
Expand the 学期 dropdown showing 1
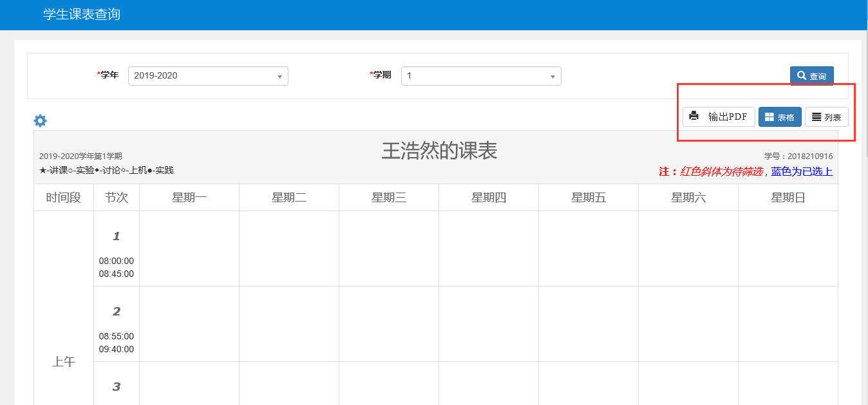click(481, 76)
